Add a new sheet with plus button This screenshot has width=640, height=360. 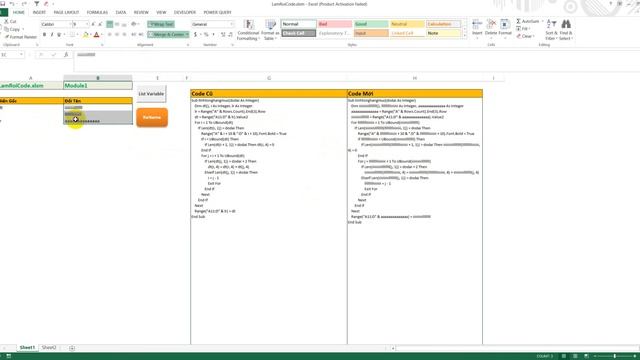click(x=72, y=348)
